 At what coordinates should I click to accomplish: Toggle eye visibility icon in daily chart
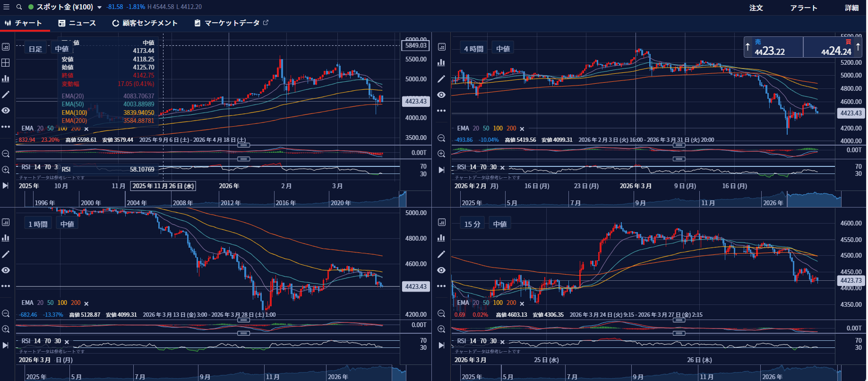click(6, 111)
